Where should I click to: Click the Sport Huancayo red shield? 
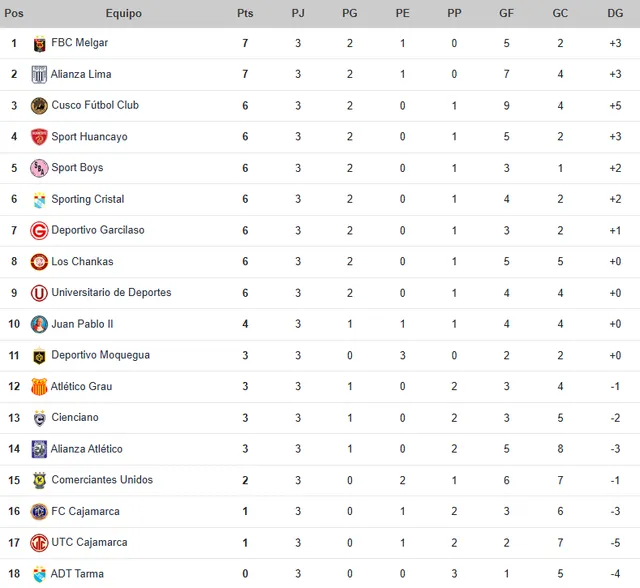(x=39, y=137)
